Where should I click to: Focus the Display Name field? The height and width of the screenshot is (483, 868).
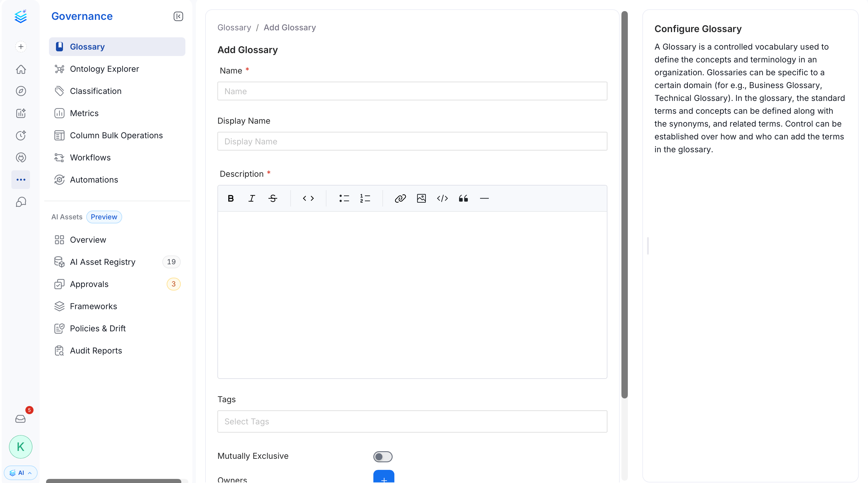412,141
